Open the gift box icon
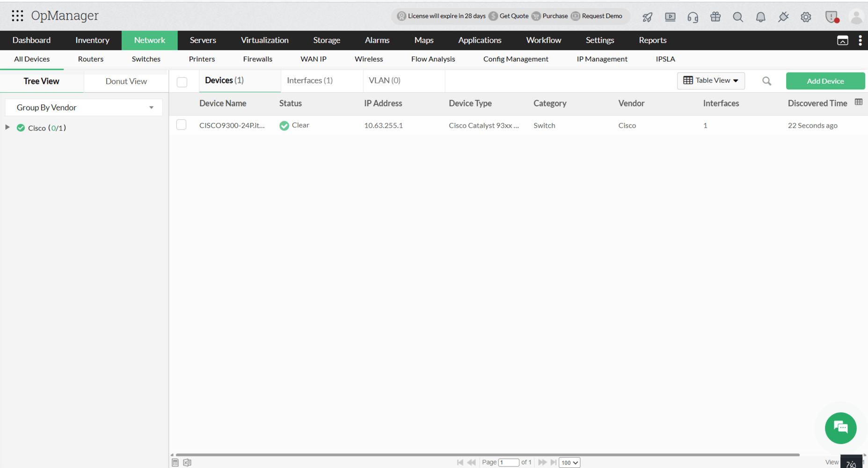This screenshot has height=468, width=868. point(715,17)
